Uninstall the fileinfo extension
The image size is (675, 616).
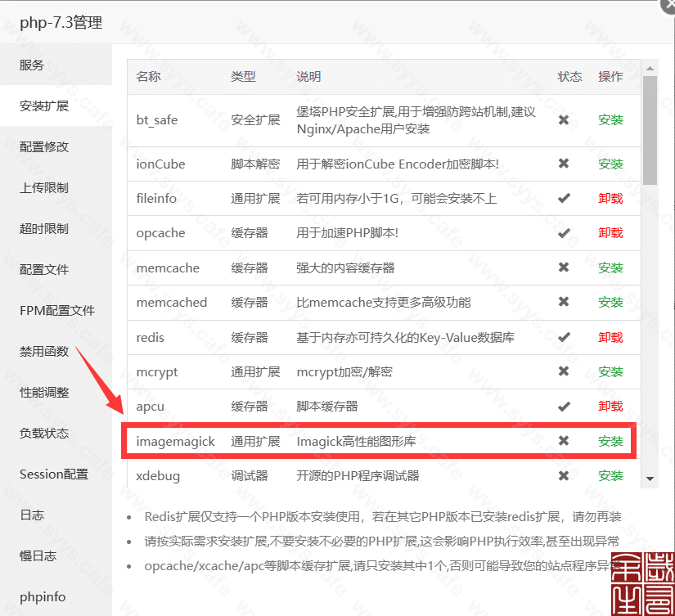[610, 199]
